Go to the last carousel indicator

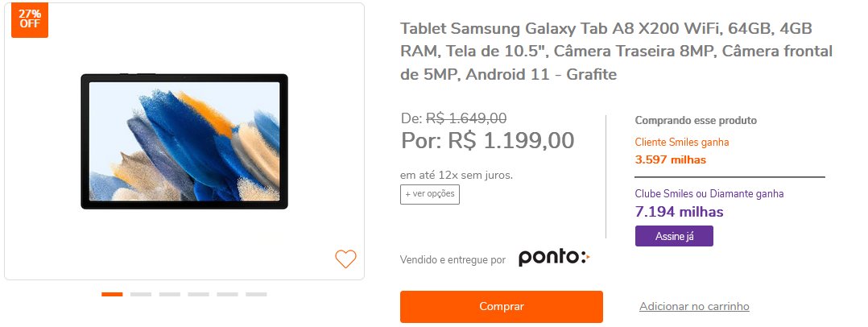point(256,294)
